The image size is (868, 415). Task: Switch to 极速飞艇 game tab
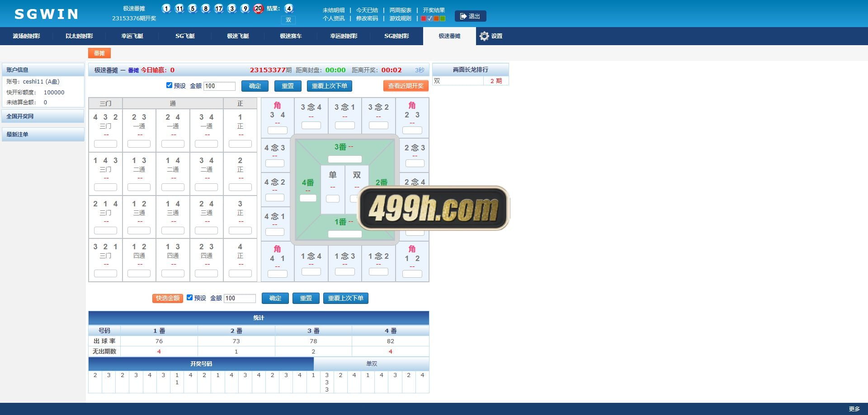click(x=238, y=36)
